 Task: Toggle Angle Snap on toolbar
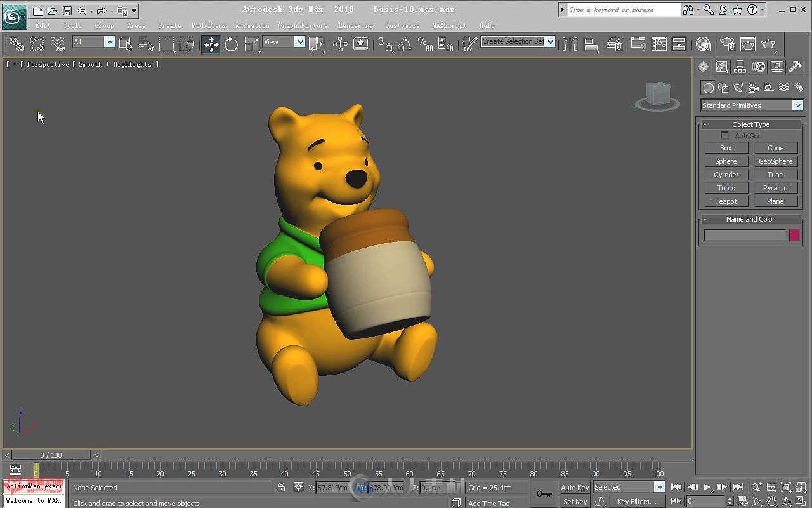point(405,44)
